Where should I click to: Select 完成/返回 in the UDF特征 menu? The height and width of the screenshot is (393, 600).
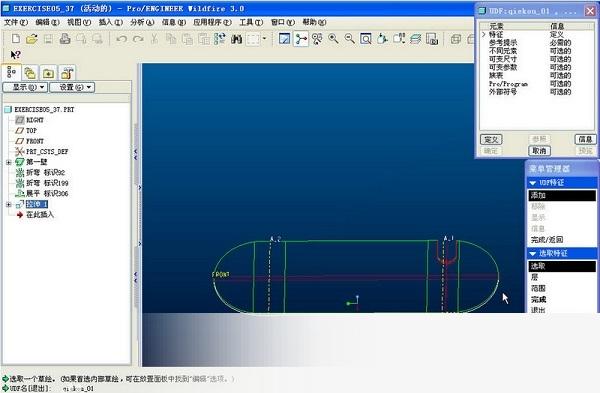click(x=547, y=240)
